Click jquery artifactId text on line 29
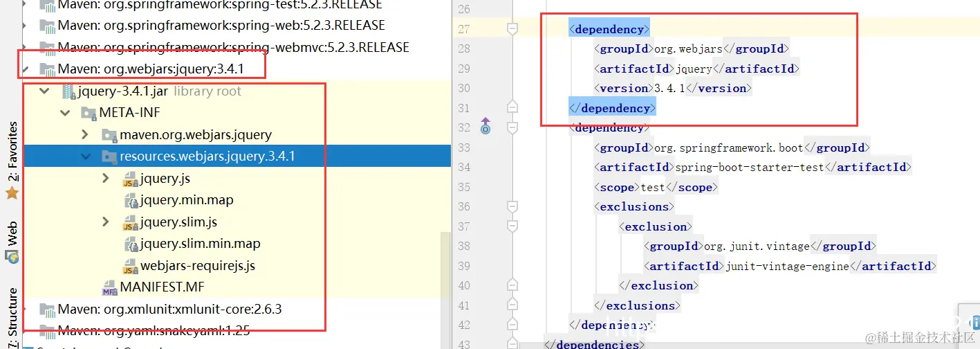 pyautogui.click(x=693, y=69)
